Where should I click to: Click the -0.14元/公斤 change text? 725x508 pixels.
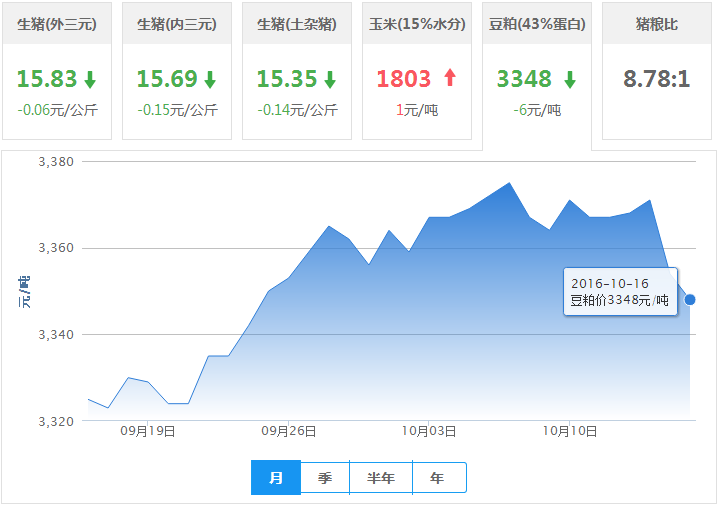tap(297, 110)
